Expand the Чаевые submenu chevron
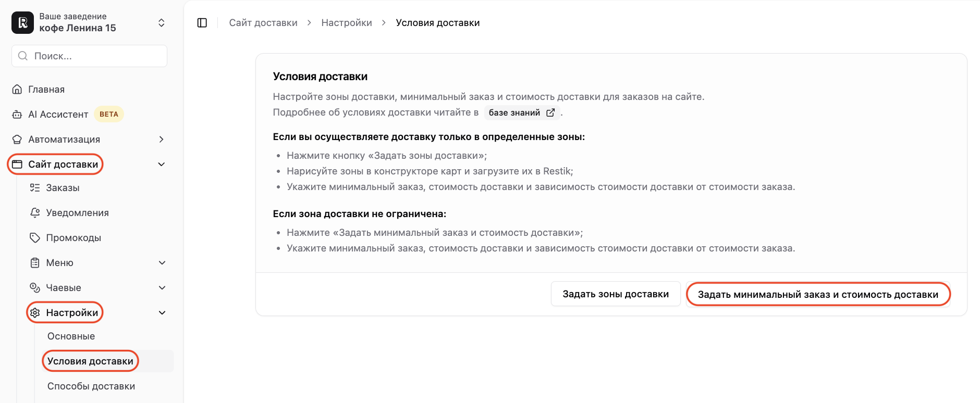980x403 pixels. (x=162, y=288)
